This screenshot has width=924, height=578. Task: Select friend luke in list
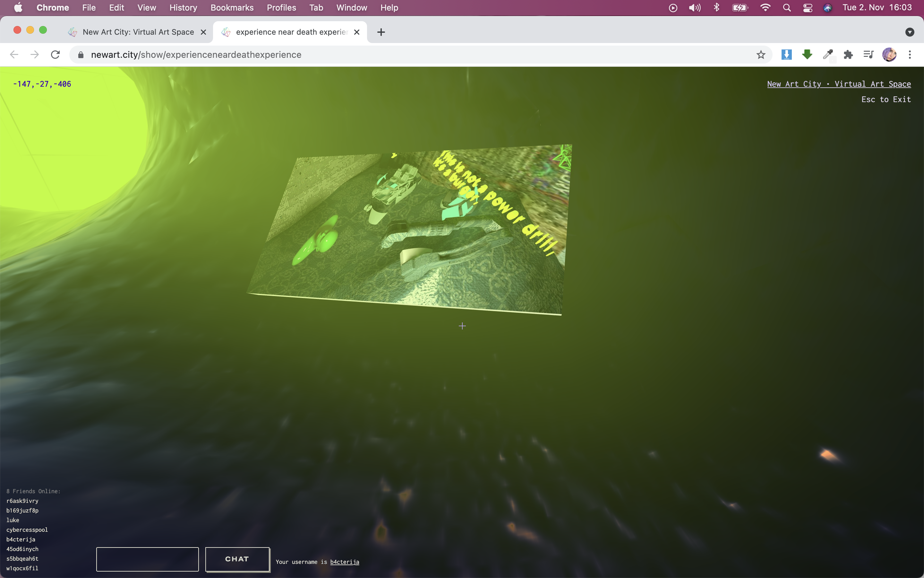[x=13, y=520]
